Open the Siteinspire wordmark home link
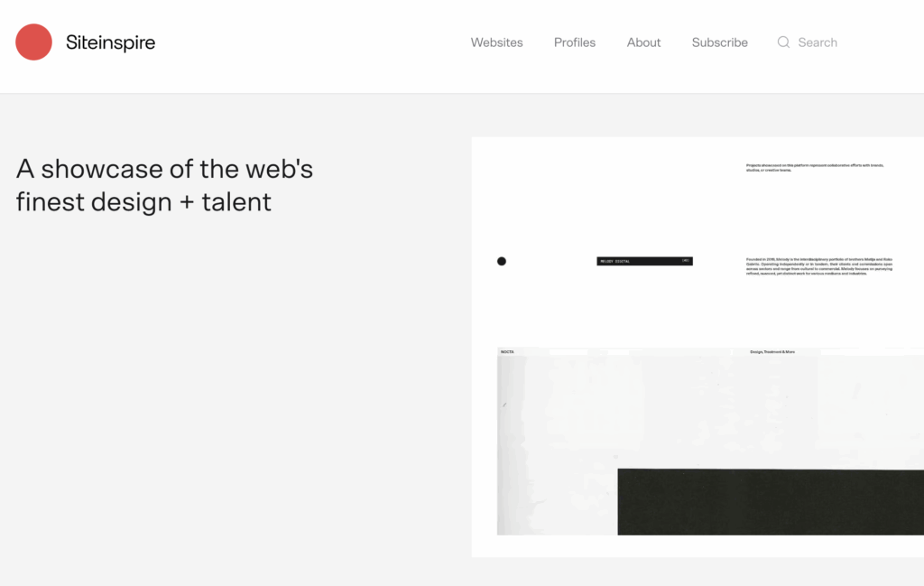The height and width of the screenshot is (586, 924). pyautogui.click(x=110, y=42)
